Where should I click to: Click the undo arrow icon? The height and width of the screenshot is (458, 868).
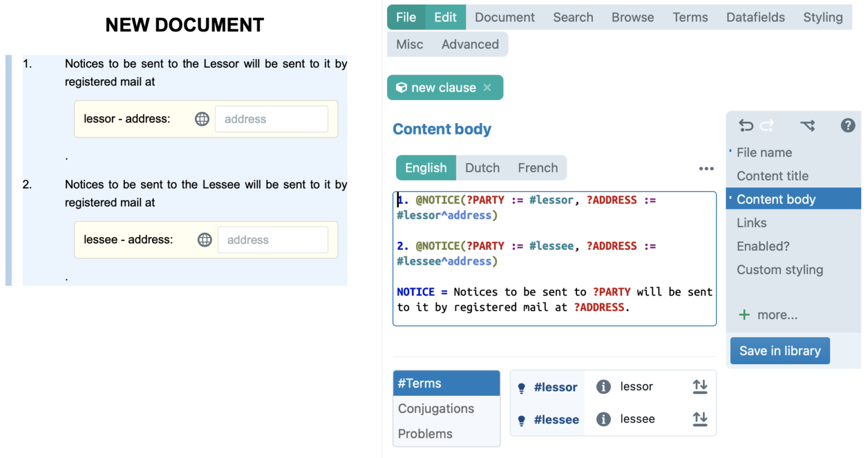pyautogui.click(x=746, y=125)
